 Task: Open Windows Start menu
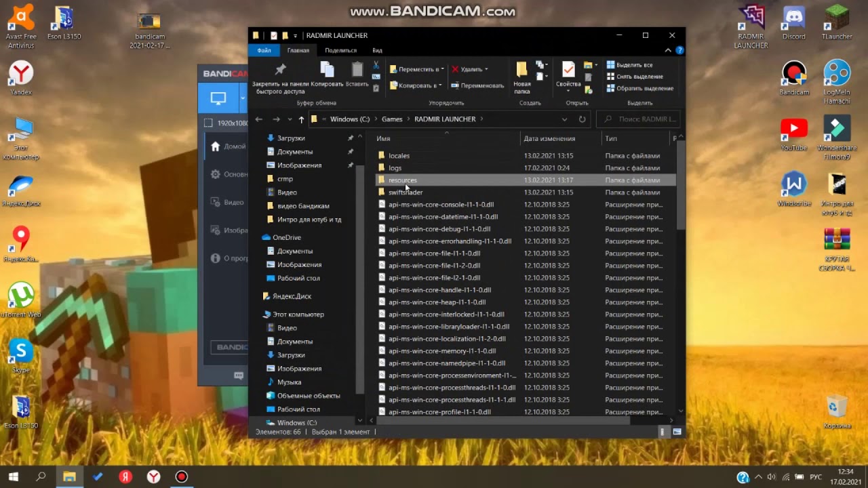coord(14,476)
